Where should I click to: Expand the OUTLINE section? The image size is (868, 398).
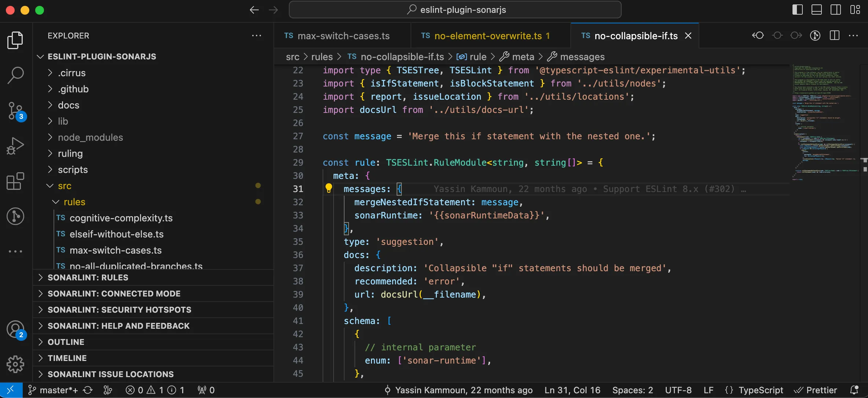pos(153,342)
